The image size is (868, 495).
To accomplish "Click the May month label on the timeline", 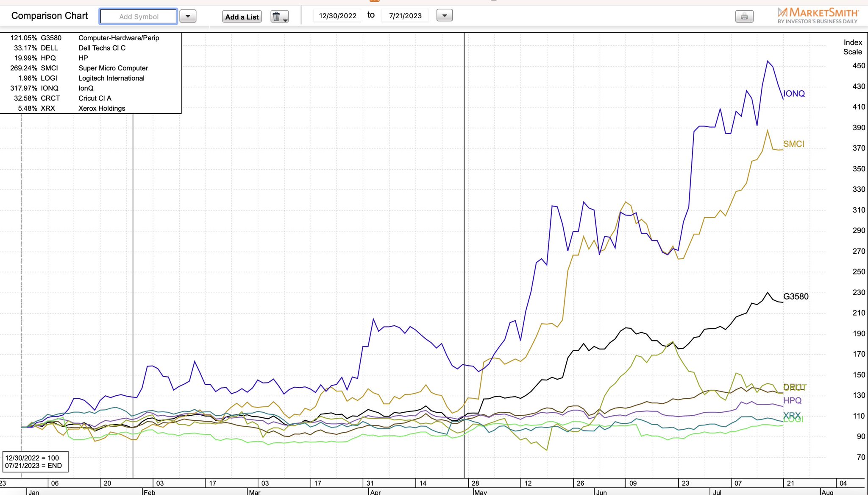I will (481, 492).
